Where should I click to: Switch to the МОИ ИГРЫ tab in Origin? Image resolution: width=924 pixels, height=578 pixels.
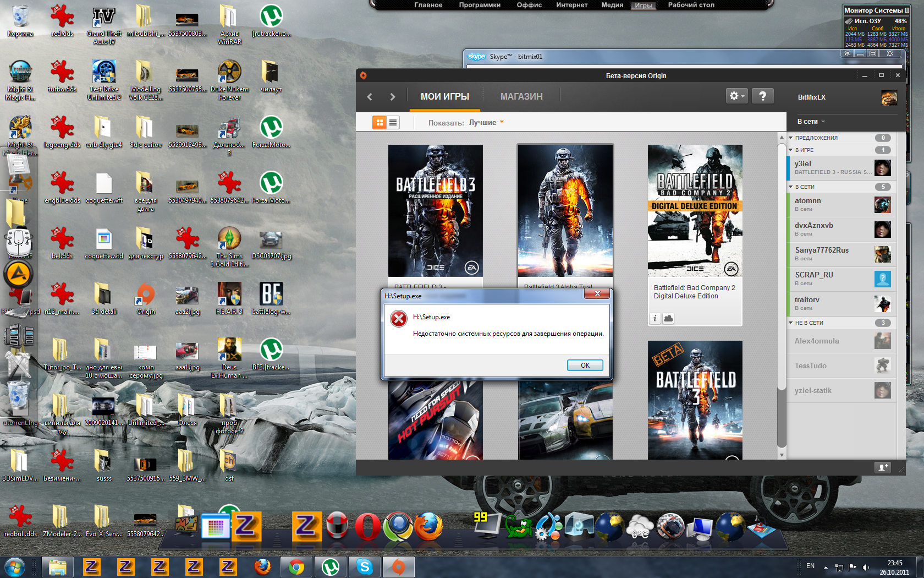444,96
